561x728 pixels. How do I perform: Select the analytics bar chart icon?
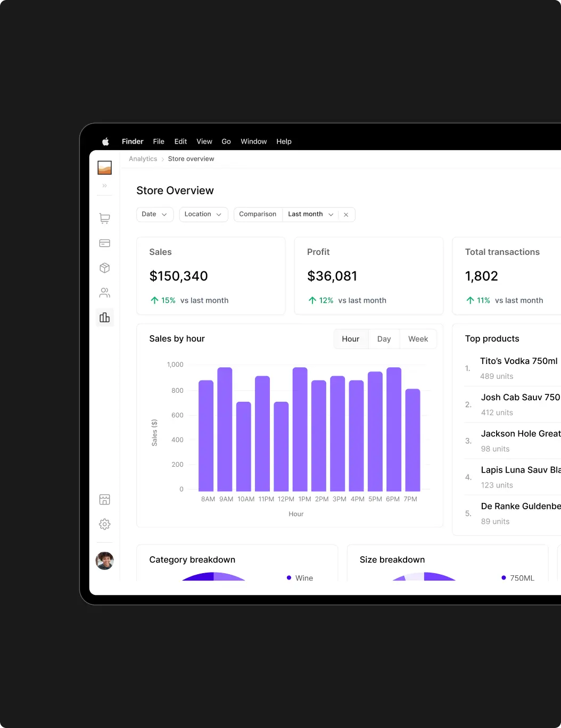(x=105, y=317)
